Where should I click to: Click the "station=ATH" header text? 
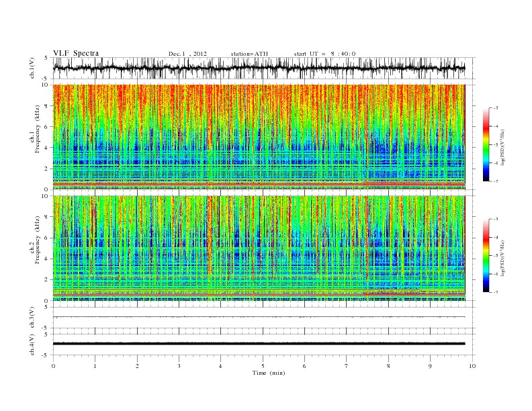[x=249, y=54]
